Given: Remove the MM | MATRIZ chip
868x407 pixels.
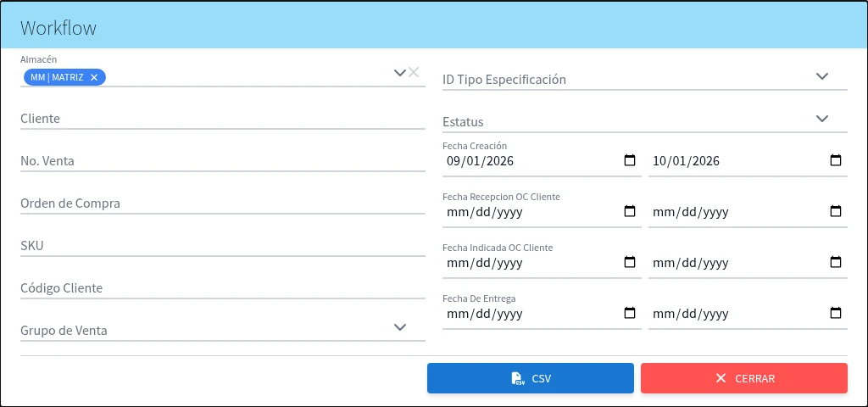Looking at the screenshot, I should click(x=94, y=77).
